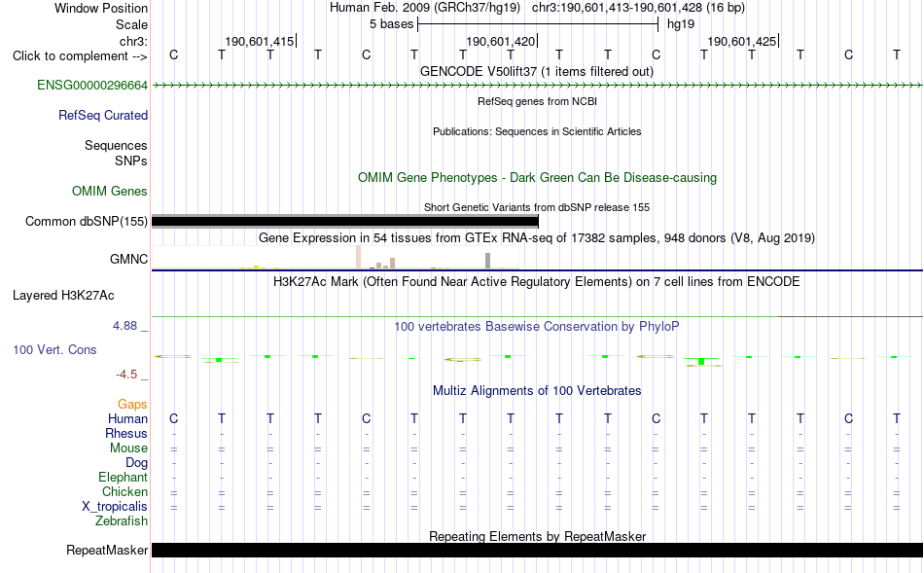
Task: Click the ENSG00000296664 gene label
Action: pos(92,86)
